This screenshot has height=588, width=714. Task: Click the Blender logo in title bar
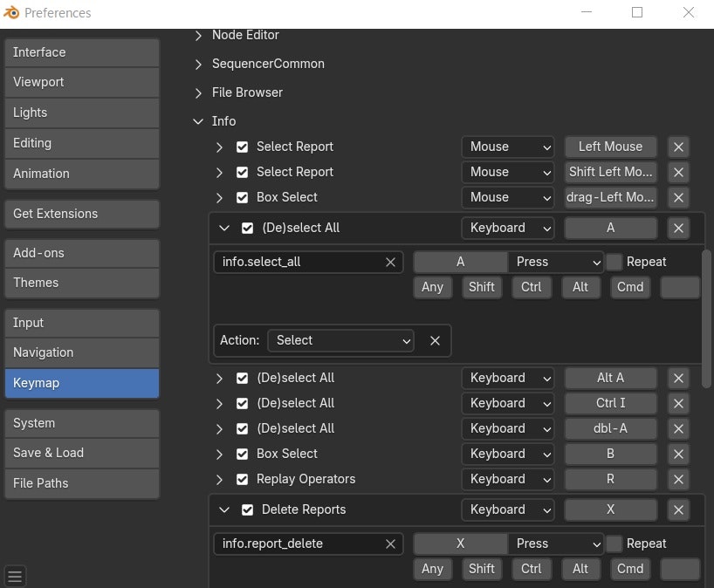11,13
